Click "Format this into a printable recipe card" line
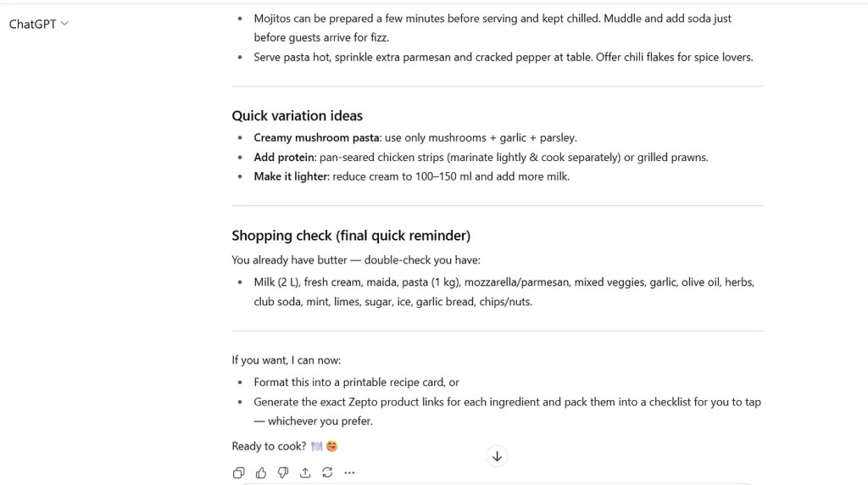The width and height of the screenshot is (868, 485). click(356, 382)
